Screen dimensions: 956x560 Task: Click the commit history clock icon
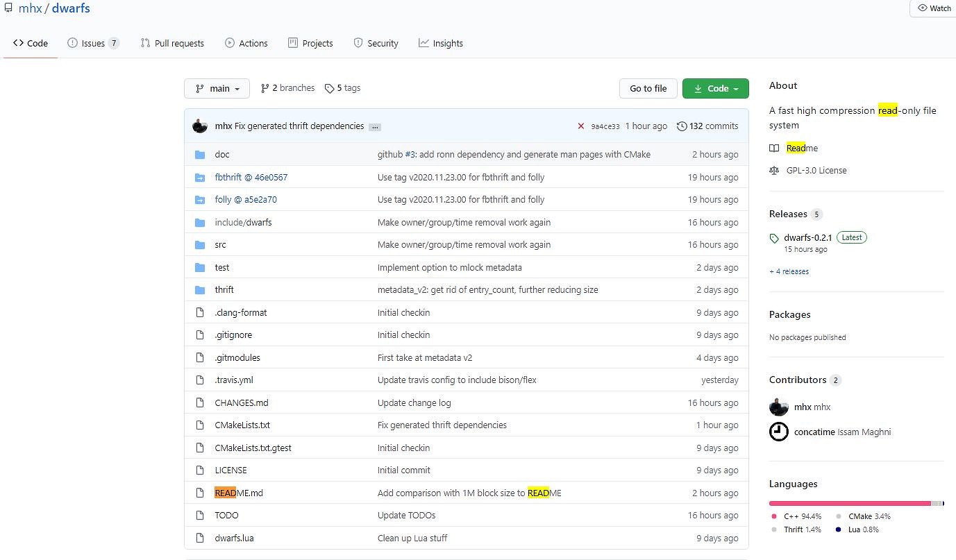pos(682,126)
